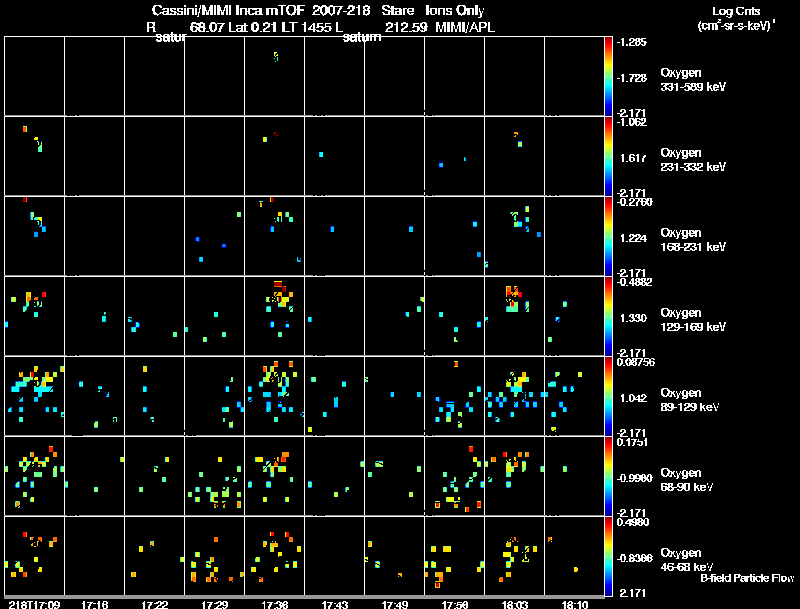The height and width of the screenshot is (609, 800).
Task: Click the color bar for Oxygen 231-332 keV
Action: coord(608,156)
